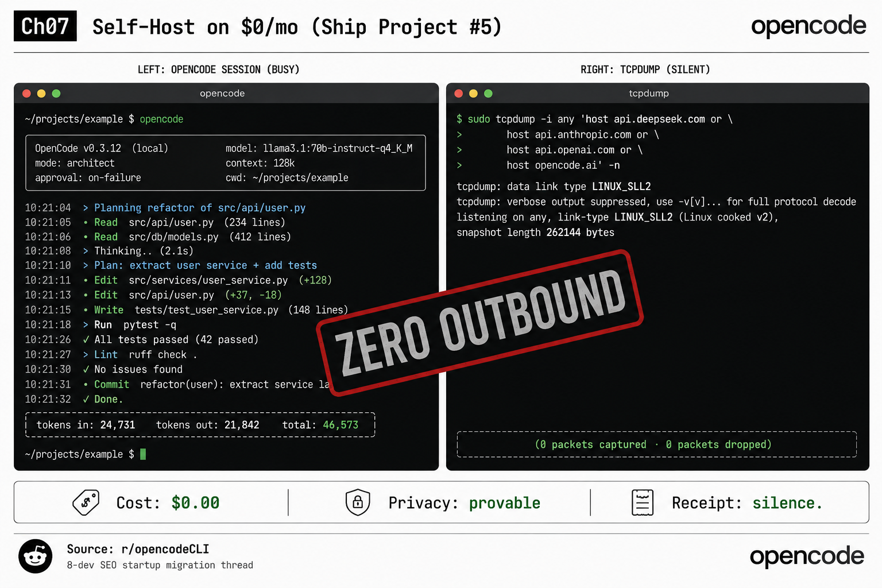Click the 'host api.anthropic.com or' line

click(583, 134)
